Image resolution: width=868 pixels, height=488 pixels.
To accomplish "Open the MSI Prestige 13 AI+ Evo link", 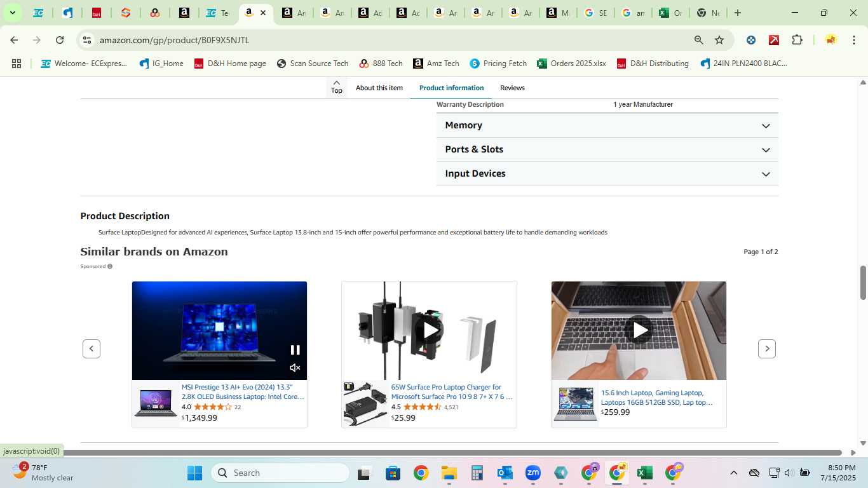I will 243,391.
